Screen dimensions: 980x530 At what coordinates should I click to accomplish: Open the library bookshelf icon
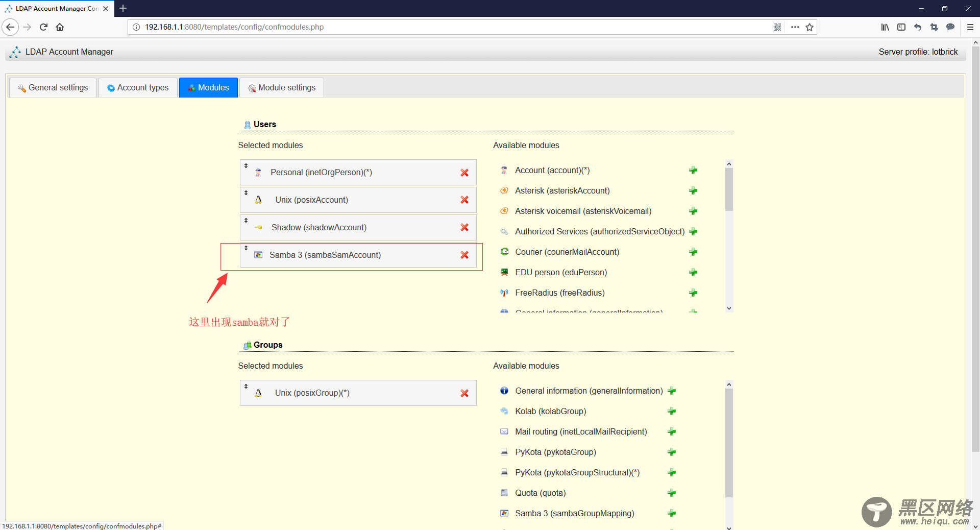(x=885, y=27)
